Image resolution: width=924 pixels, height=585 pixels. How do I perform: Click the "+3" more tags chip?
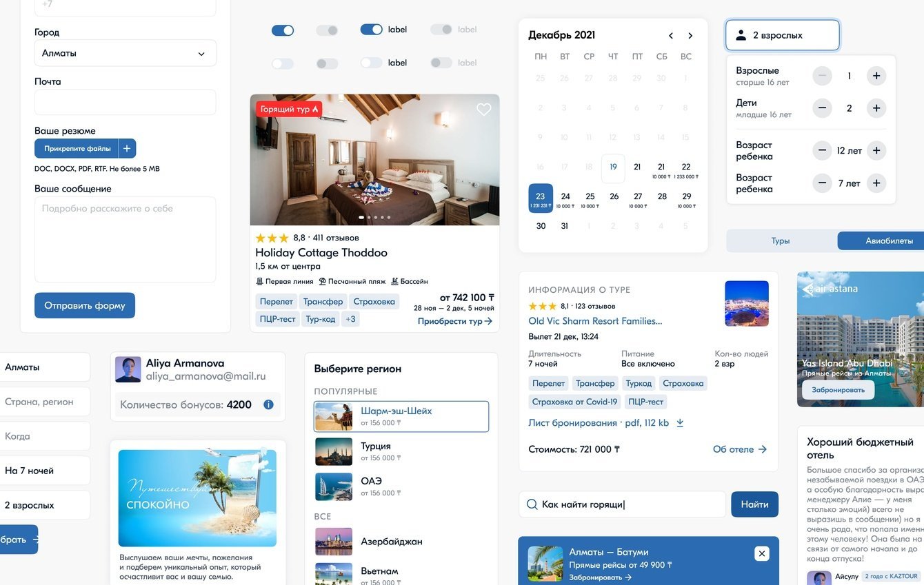(350, 319)
